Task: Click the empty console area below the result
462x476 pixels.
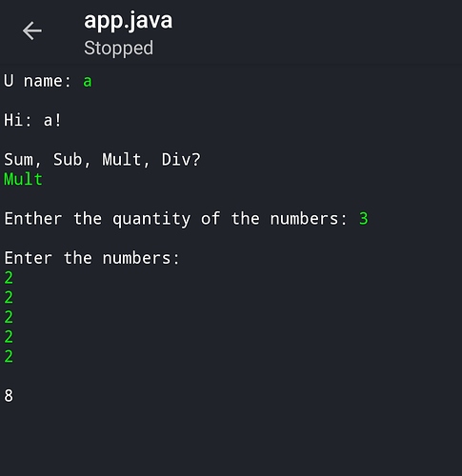Action: click(231, 441)
